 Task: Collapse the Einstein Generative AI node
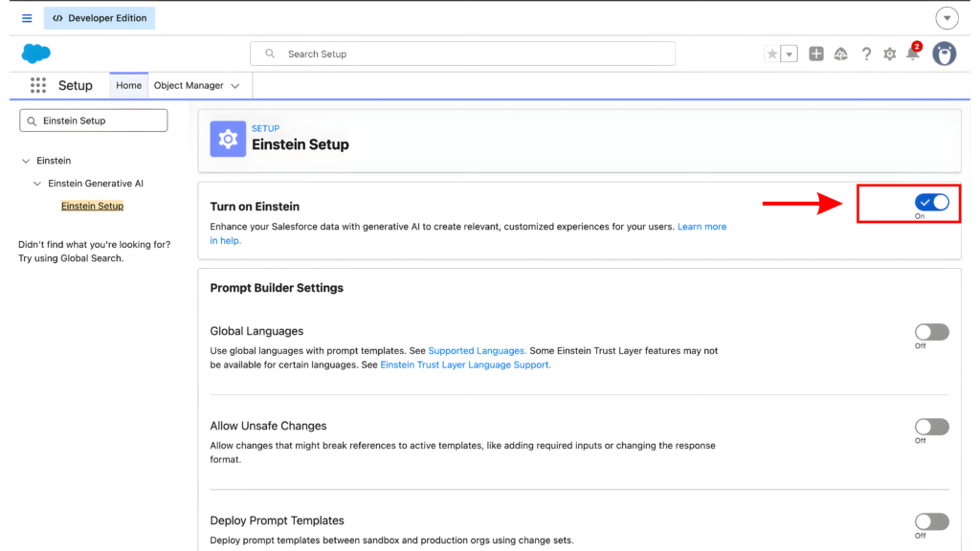[x=37, y=184]
